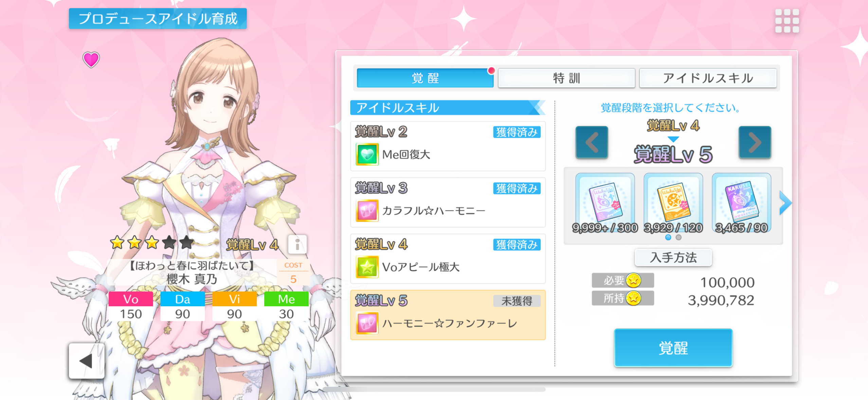
Task: Go to next awakening level arrow
Action: click(755, 142)
